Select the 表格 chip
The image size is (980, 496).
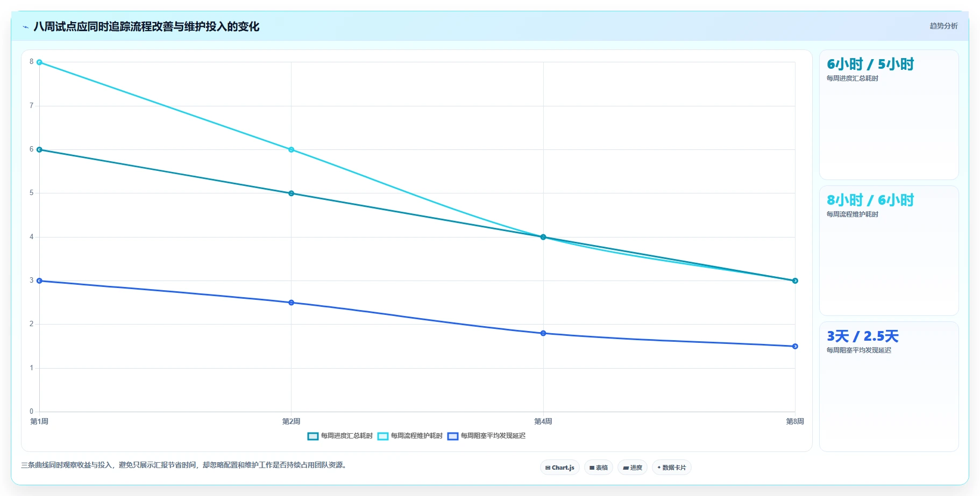coord(598,468)
